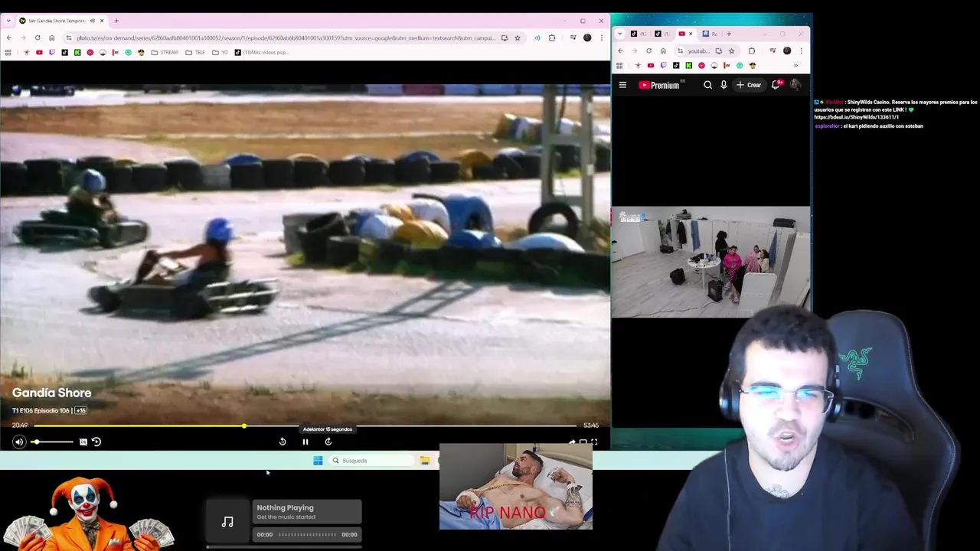Open the ShinyWilds chat link
The width and height of the screenshot is (980, 551).
(x=856, y=117)
